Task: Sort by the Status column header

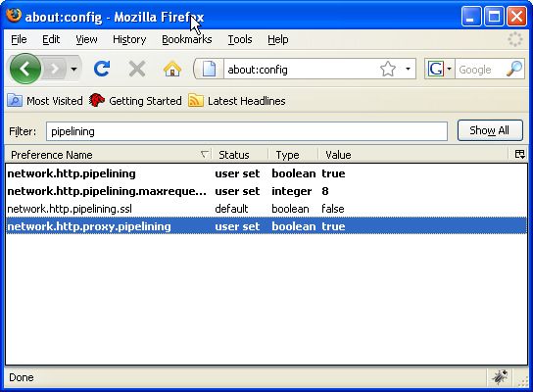Action: [x=240, y=155]
